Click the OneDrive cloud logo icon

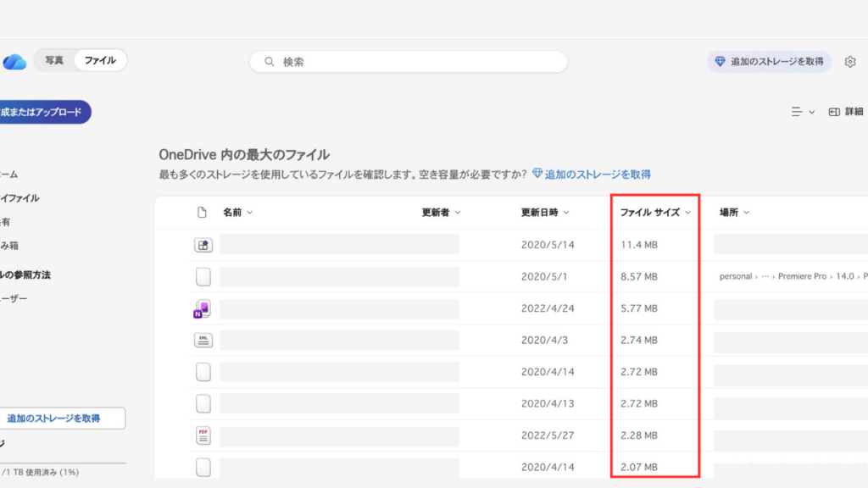(14, 62)
